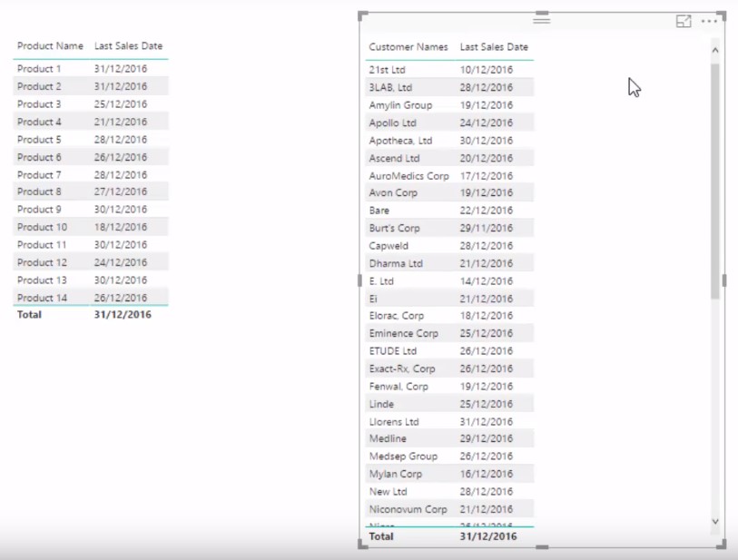
Task: Select the Product 12 row
Action: 91,262
